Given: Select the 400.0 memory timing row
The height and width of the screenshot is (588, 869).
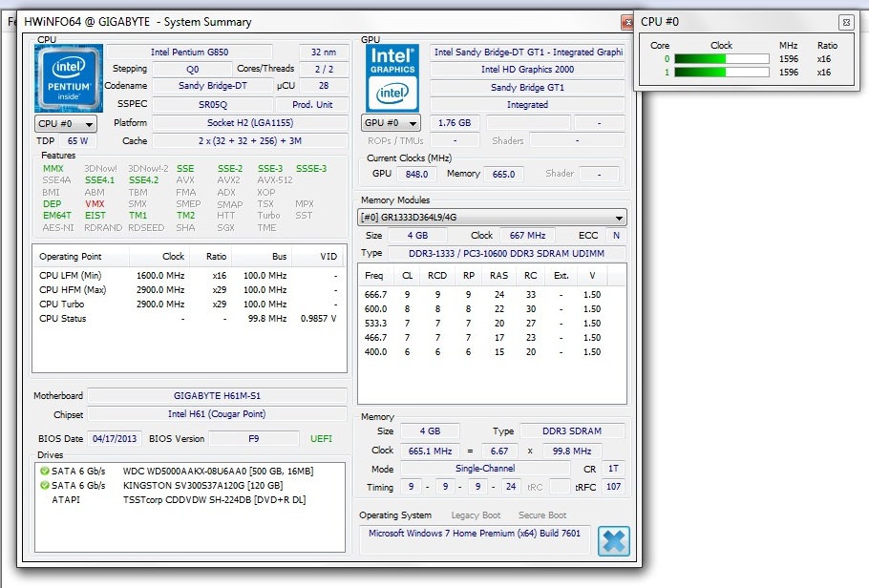Looking at the screenshot, I should [x=492, y=352].
